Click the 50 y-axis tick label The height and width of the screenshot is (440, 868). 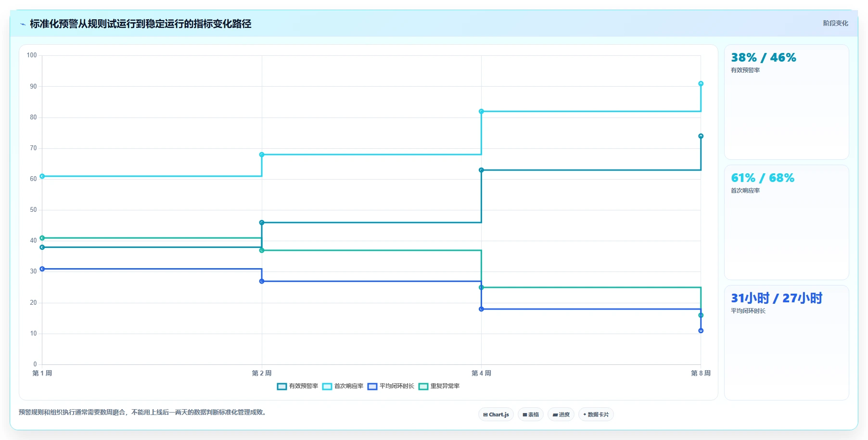[33, 210]
